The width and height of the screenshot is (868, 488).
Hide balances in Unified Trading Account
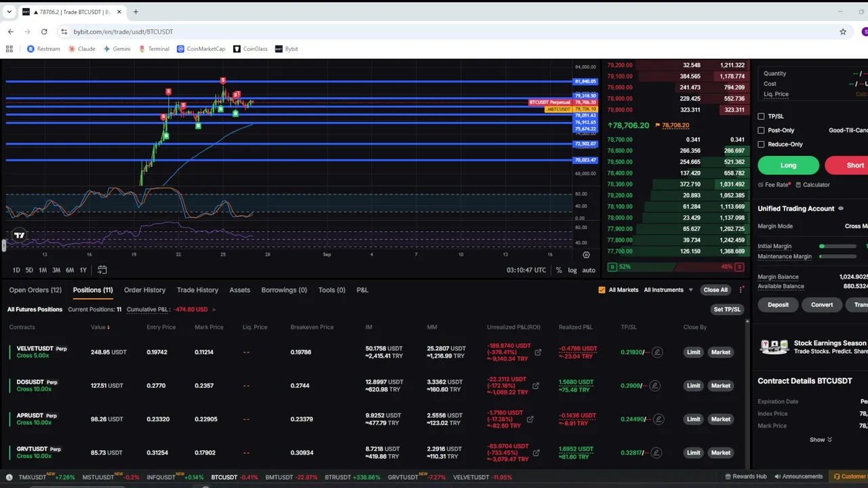[841, 209]
